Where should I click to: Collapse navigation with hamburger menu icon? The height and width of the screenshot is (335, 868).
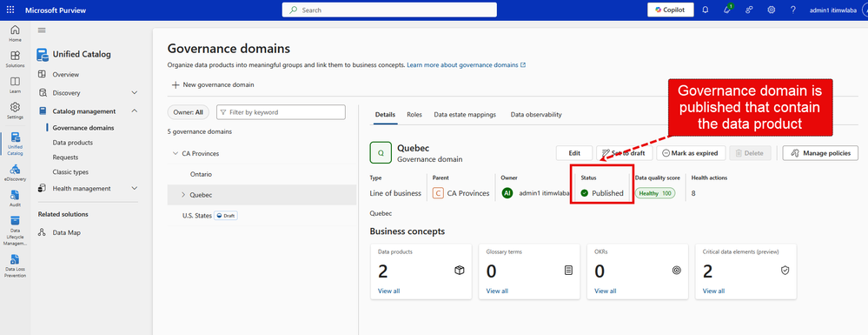point(42,30)
